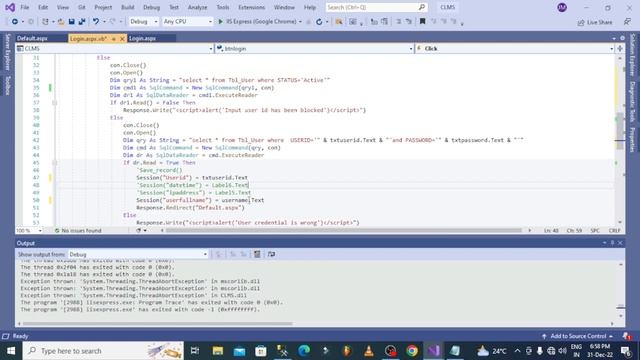Start debugging with IIS Express play button
Screen dimensions: 640x360
coord(220,22)
